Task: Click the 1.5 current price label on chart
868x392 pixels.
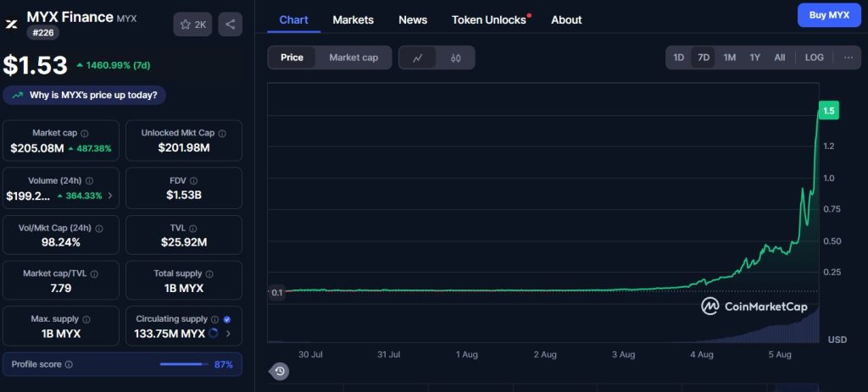Action: click(829, 111)
